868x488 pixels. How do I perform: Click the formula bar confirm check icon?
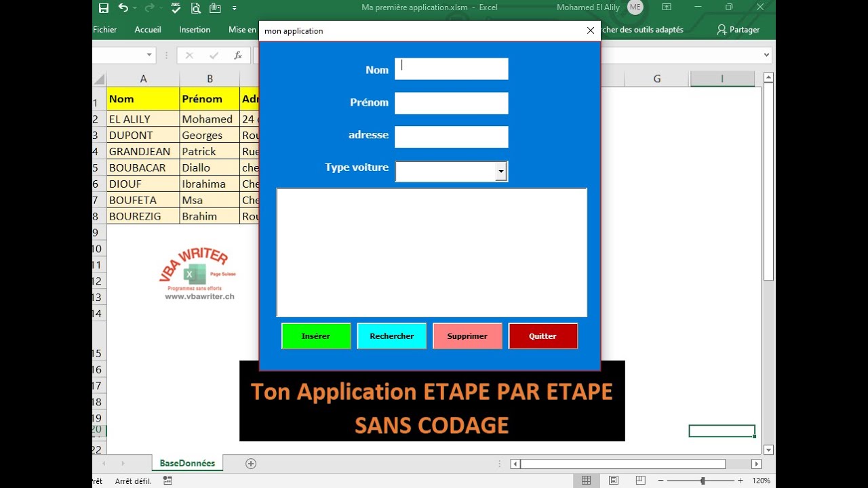pos(214,56)
